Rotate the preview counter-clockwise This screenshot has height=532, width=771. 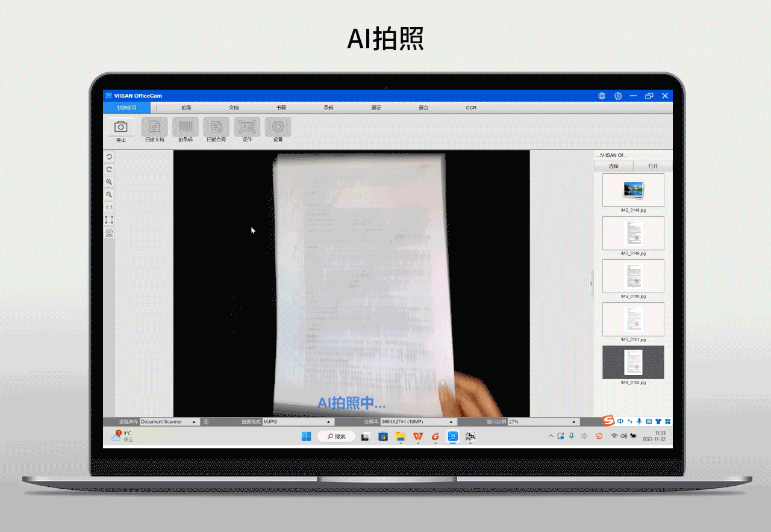[109, 156]
